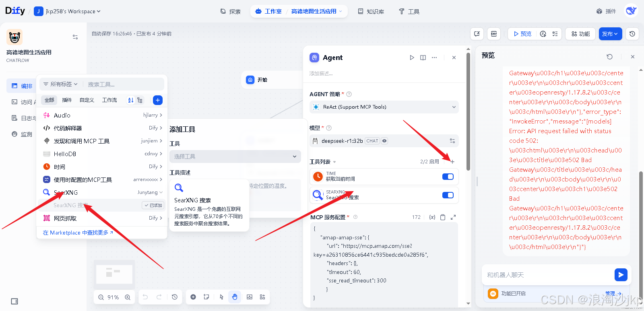Viewport: 644px width, 311px height.
Task: Open version history icon right of 发布
Action: coord(632,34)
